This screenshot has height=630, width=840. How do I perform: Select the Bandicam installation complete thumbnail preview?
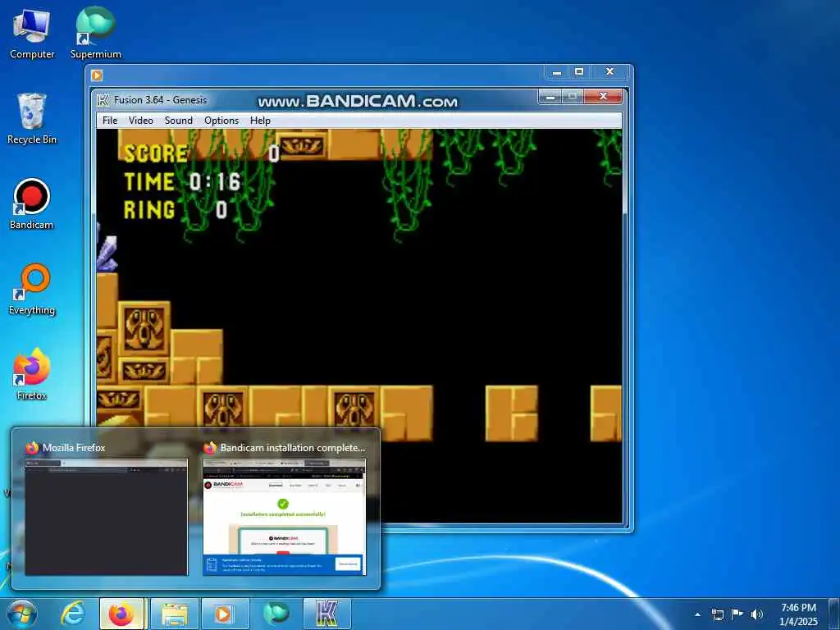click(285, 517)
